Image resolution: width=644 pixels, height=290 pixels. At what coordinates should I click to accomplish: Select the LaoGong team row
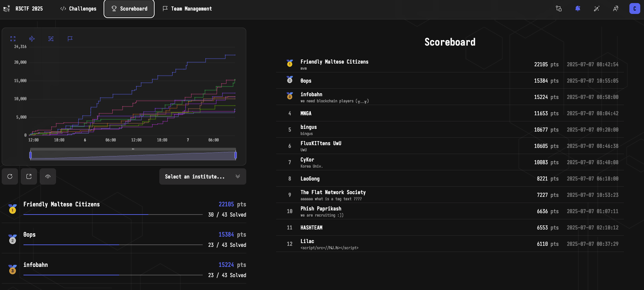click(x=450, y=178)
